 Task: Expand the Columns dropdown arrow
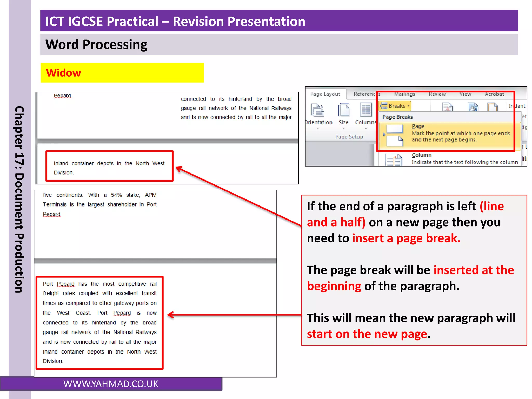[366, 128]
